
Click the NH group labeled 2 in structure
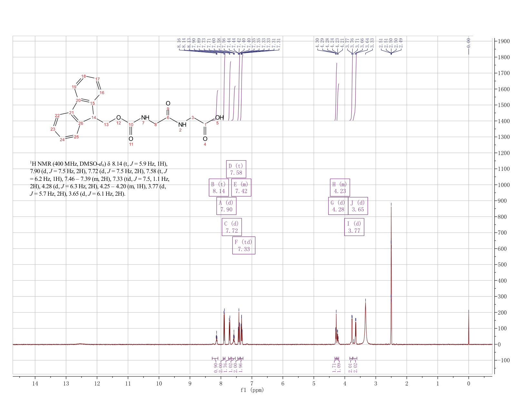point(182,124)
